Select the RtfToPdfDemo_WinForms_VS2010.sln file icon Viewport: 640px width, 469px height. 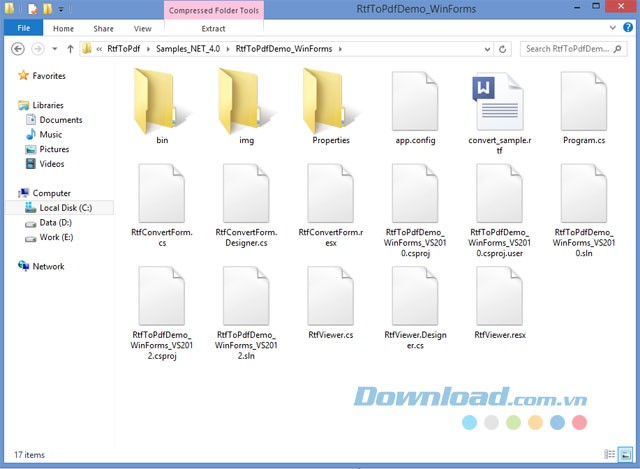(x=584, y=193)
